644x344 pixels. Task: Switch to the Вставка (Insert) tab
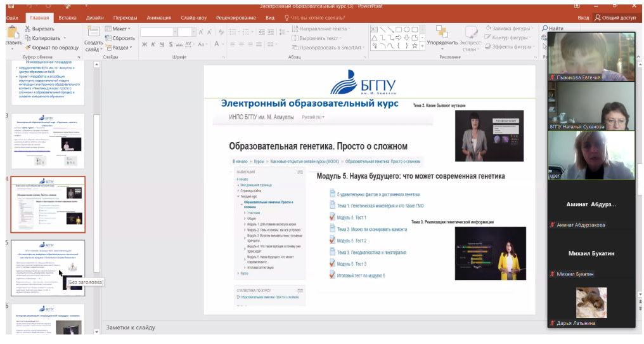(x=67, y=18)
